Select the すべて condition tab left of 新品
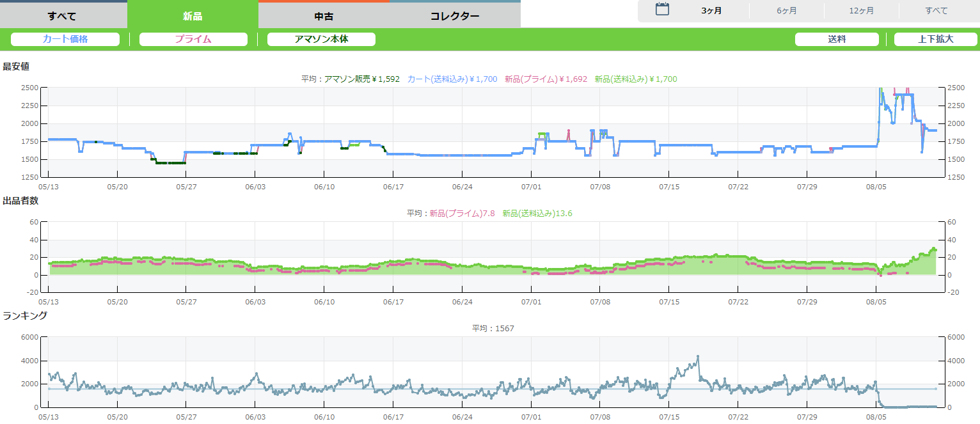The width and height of the screenshot is (980, 424). [x=62, y=16]
